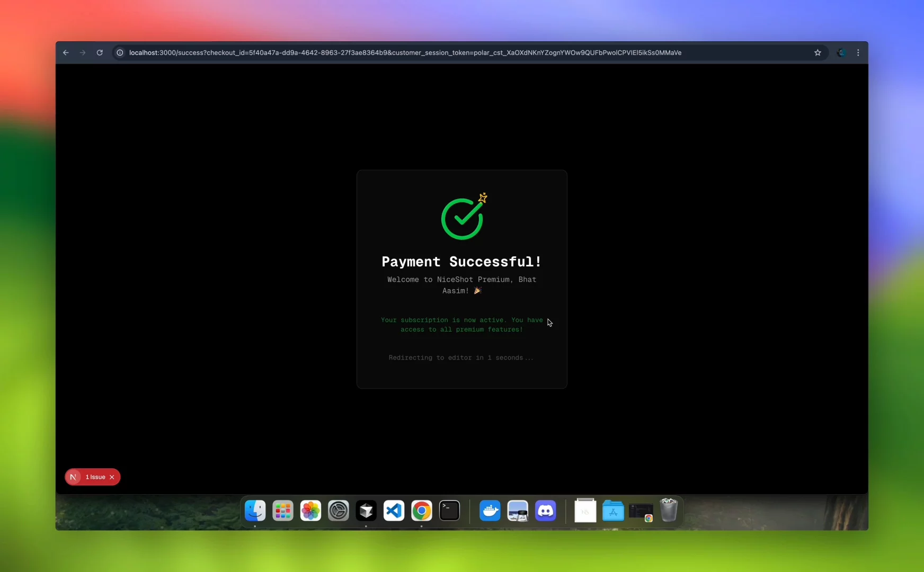Open the Chrome profile avatar
Image resolution: width=924 pixels, height=572 pixels.
841,52
